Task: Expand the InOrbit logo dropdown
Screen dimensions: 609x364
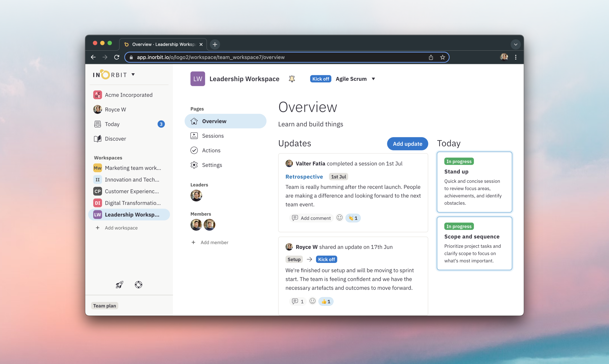Action: (x=133, y=74)
